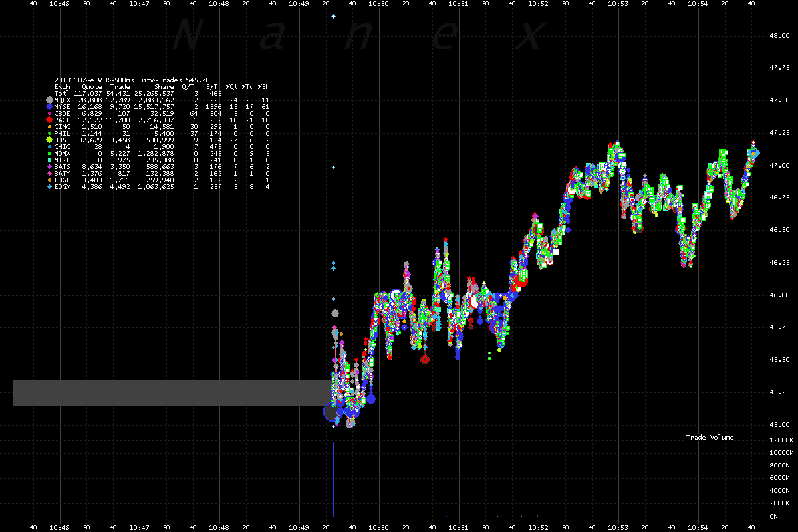This screenshot has height=532, width=798.
Task: Click the gray NQEX legend circle
Action: (x=49, y=100)
